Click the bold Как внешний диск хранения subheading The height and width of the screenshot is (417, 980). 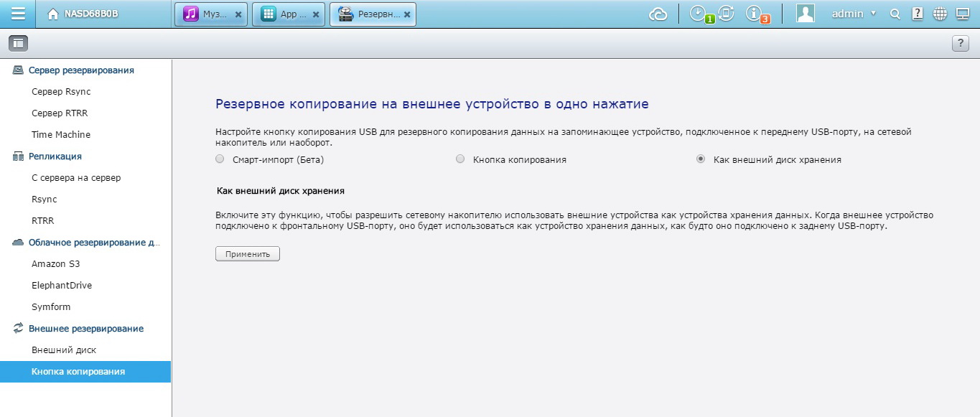(x=281, y=191)
